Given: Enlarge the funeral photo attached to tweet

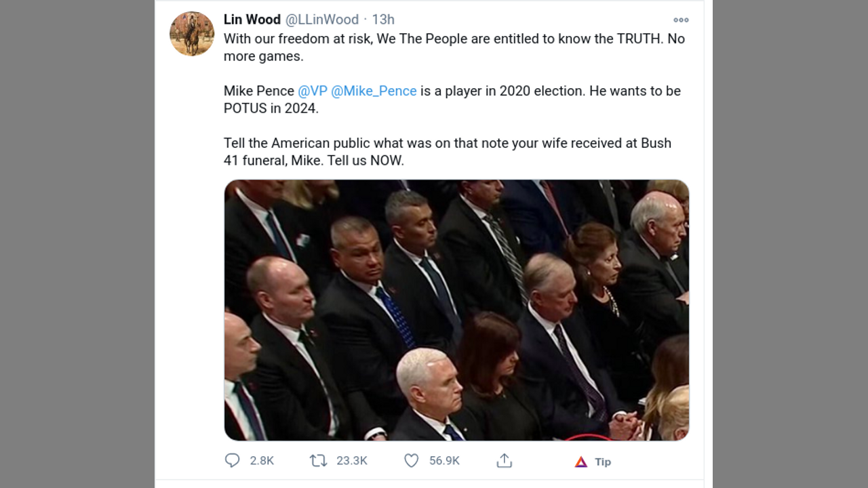Looking at the screenshot, I should [x=456, y=310].
